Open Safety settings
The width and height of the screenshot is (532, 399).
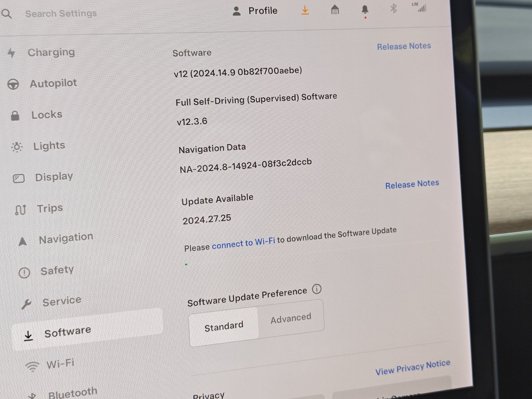point(57,270)
